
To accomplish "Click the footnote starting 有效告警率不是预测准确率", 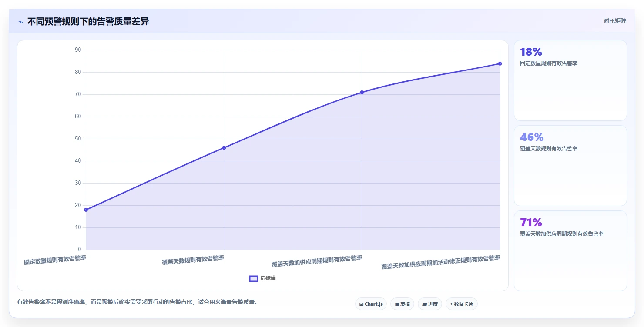I will (138, 302).
